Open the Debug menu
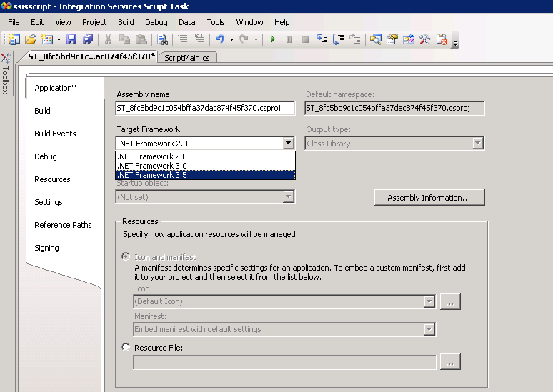Screen dimensions: 553x392 pyautogui.click(x=156, y=22)
